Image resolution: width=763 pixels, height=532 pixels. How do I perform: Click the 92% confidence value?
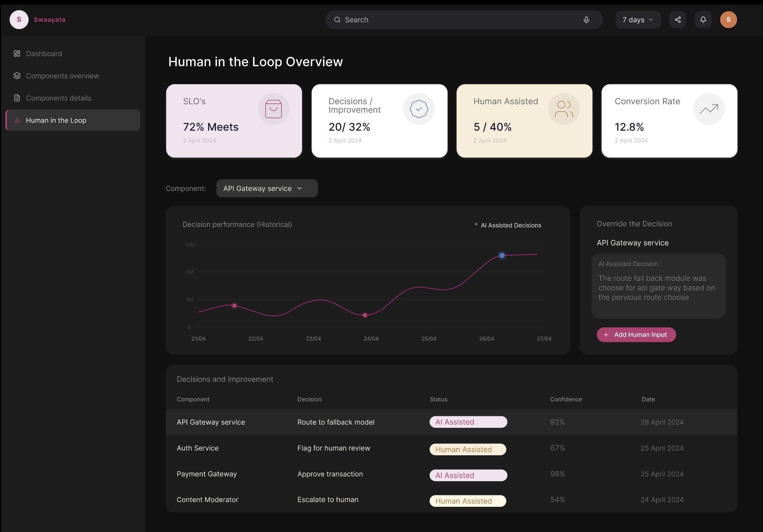click(557, 422)
